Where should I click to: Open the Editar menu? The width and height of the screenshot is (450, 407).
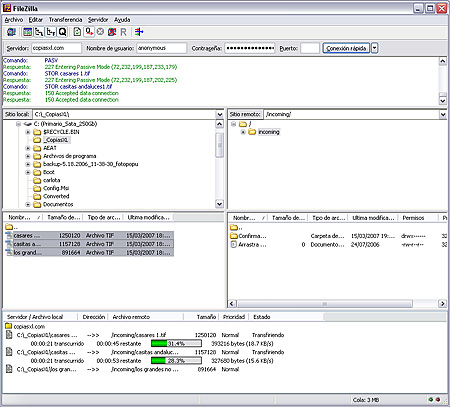tap(35, 20)
